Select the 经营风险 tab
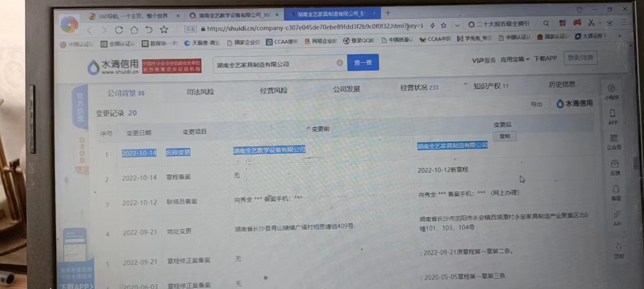Viewport: 644px width, 289px height. pyautogui.click(x=274, y=91)
